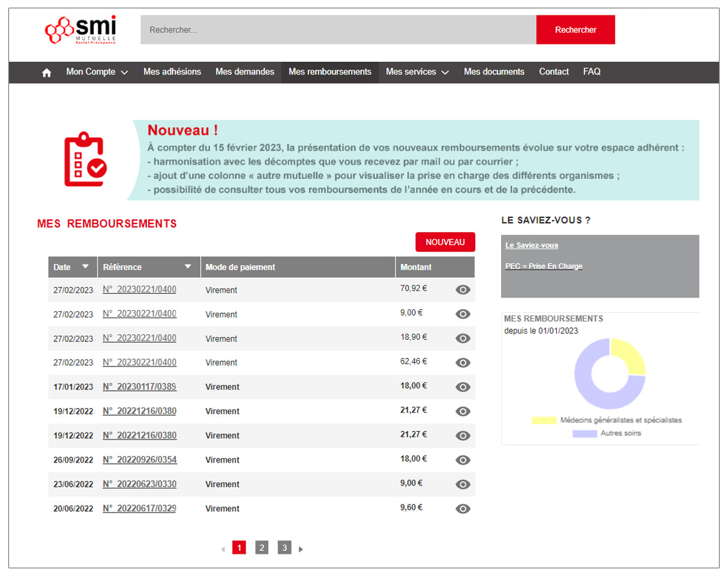The height and width of the screenshot is (576, 728).
Task: Click eye icon for the 9,60 € row
Action: (x=463, y=509)
